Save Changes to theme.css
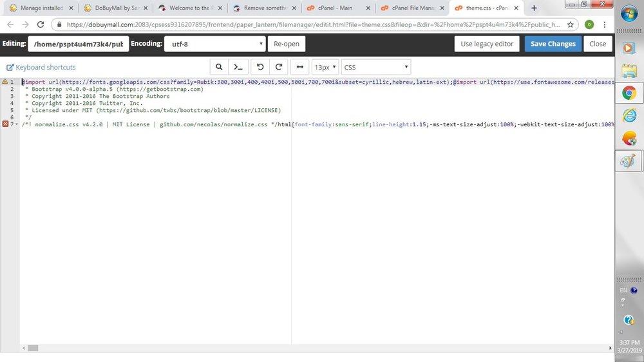This screenshot has height=362, width=644. pos(553,44)
